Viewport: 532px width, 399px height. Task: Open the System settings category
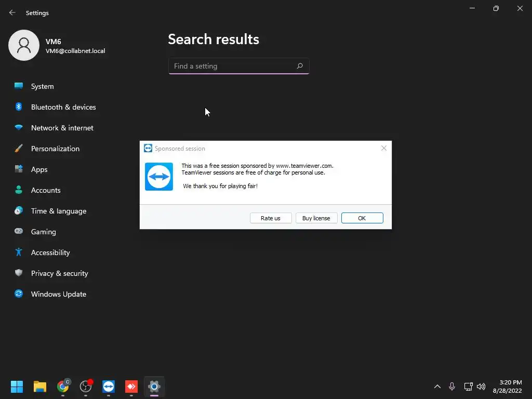tap(43, 86)
